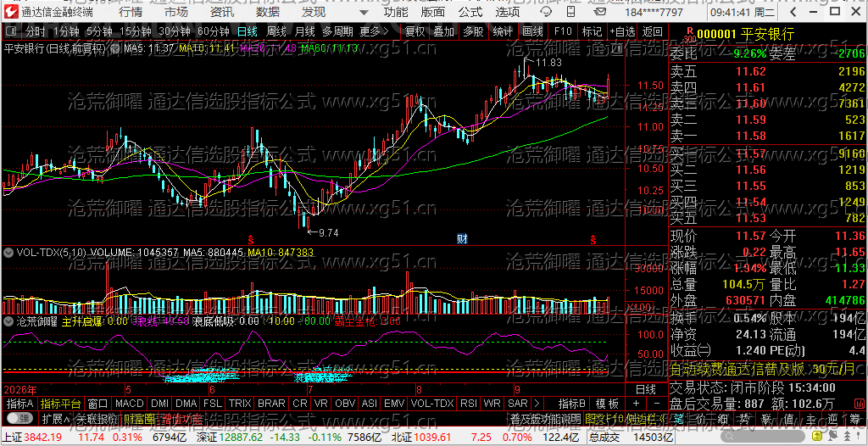Viewport: 868px width, 446px height.
Task: Open the 发现 menu
Action: click(314, 12)
